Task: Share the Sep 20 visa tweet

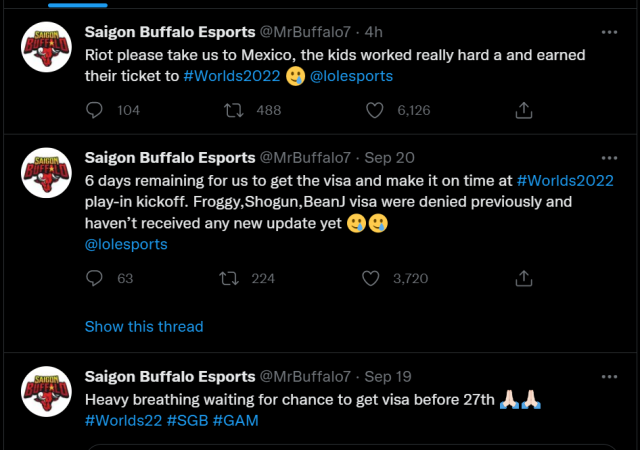Action: point(524,278)
